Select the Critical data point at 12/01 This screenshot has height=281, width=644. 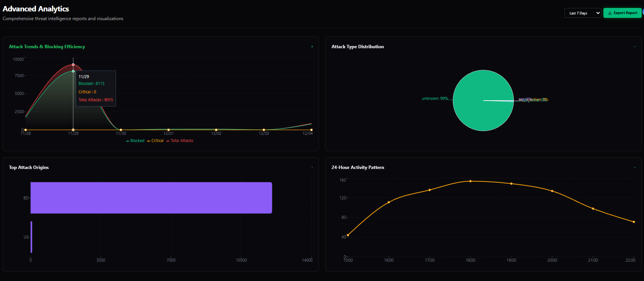168,130
